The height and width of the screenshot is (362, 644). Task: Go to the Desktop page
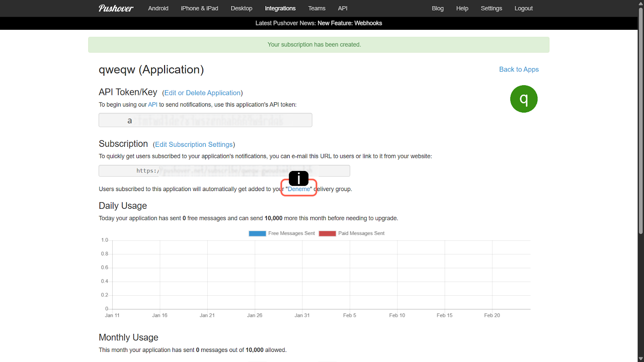click(242, 8)
